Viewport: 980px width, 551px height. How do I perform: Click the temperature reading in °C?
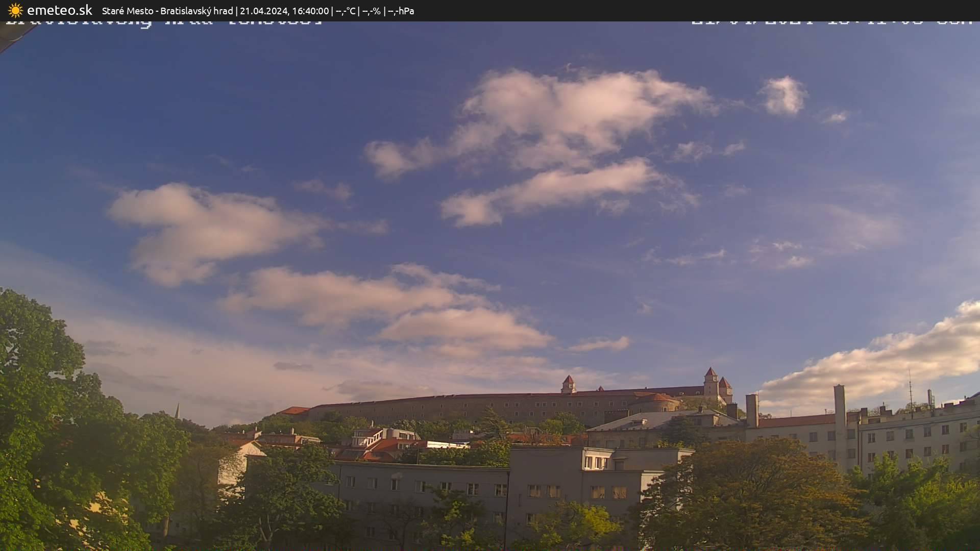coord(346,11)
